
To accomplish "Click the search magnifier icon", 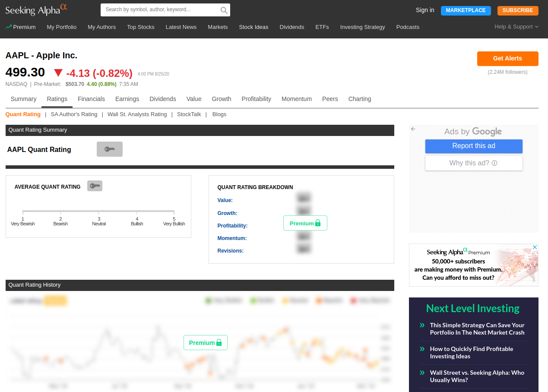I will 224,10.
